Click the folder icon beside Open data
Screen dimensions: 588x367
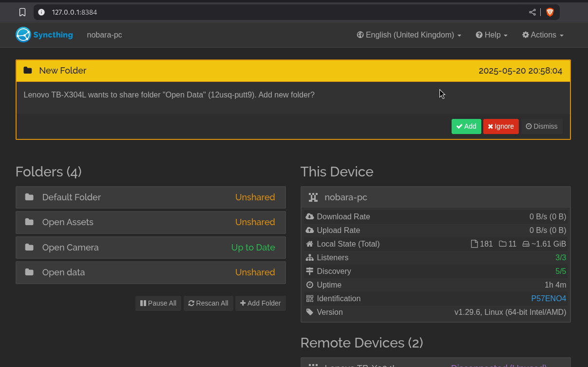tap(29, 272)
